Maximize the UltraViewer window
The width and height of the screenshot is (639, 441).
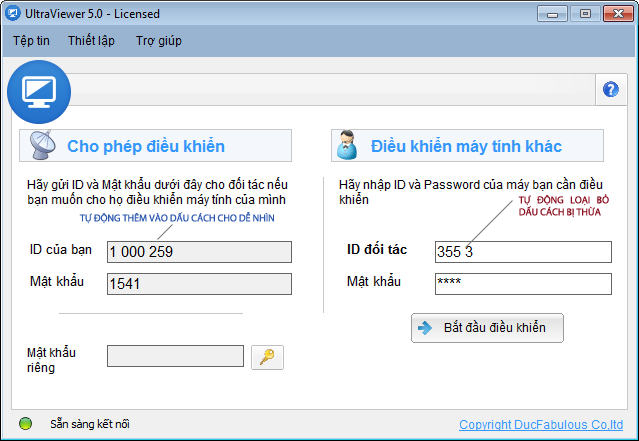(x=585, y=13)
